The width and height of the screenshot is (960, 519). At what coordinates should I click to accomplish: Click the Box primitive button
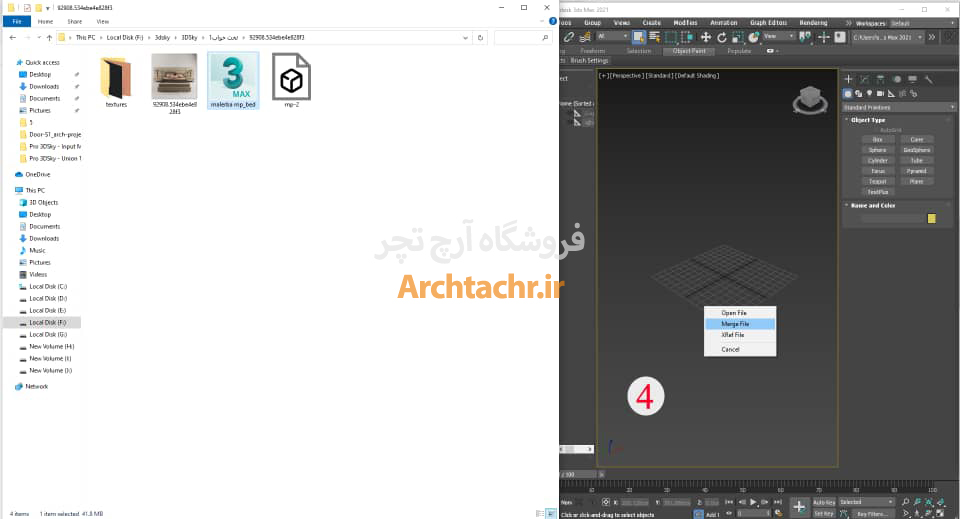click(877, 140)
